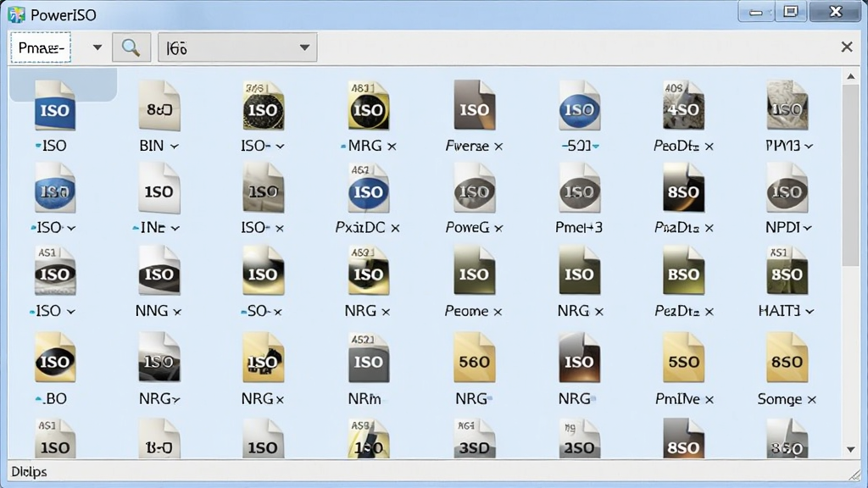Expand the chevron next to INe
868x488 pixels.
coord(175,228)
